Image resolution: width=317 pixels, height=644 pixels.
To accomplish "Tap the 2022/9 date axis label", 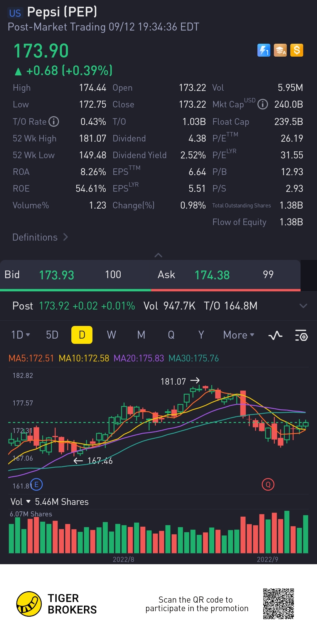I will [267, 559].
